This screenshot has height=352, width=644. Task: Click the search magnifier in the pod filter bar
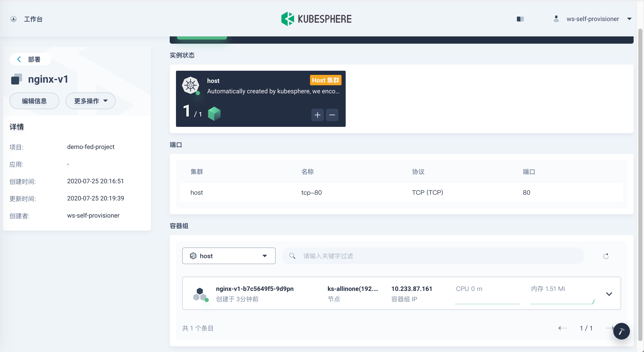point(292,256)
